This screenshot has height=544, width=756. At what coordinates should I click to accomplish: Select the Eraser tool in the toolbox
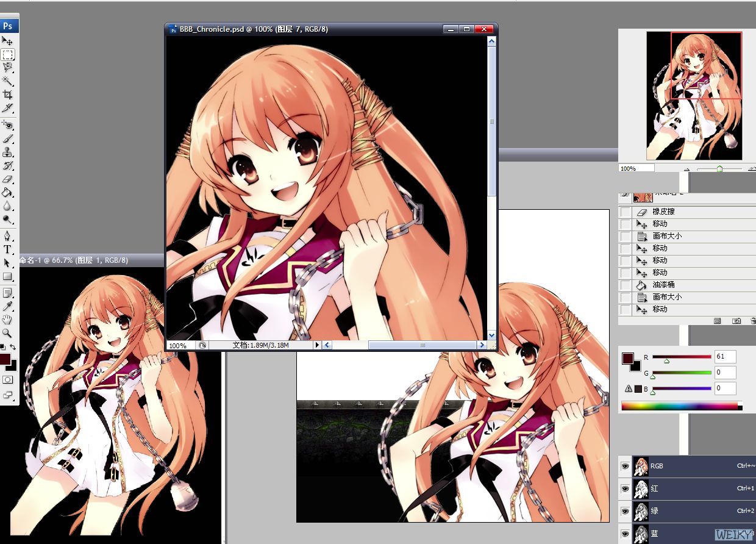click(x=8, y=179)
